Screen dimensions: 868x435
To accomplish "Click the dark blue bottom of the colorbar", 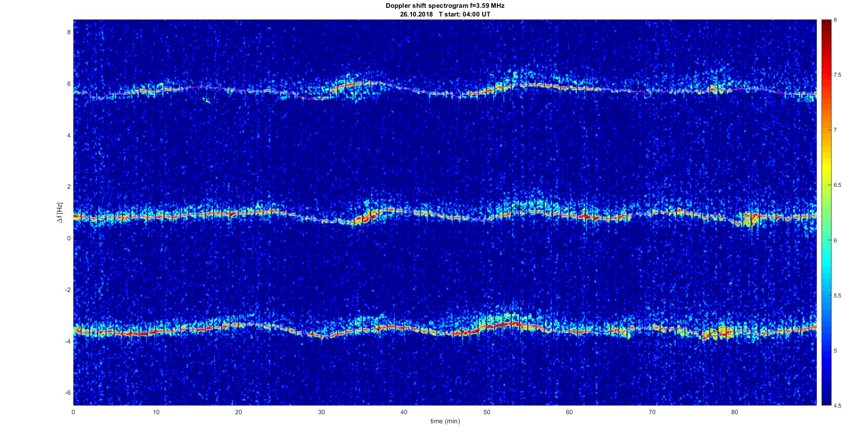I will pyautogui.click(x=826, y=399).
